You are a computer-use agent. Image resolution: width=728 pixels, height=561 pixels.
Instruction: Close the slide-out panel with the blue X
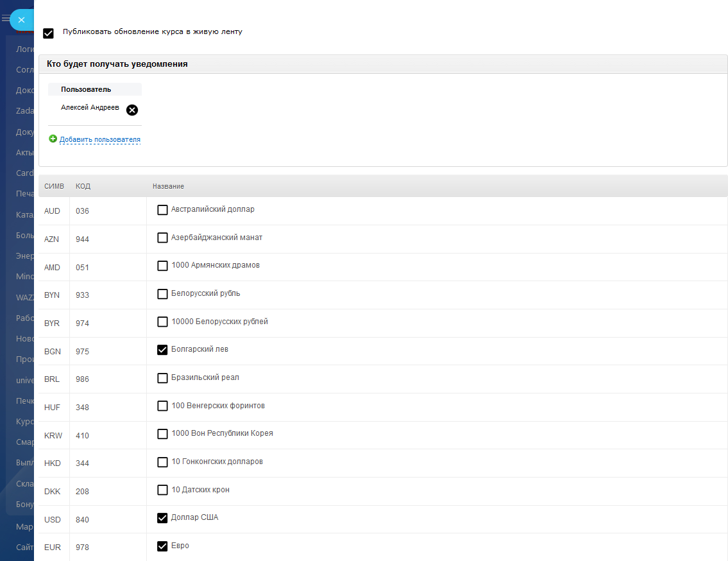pos(21,20)
